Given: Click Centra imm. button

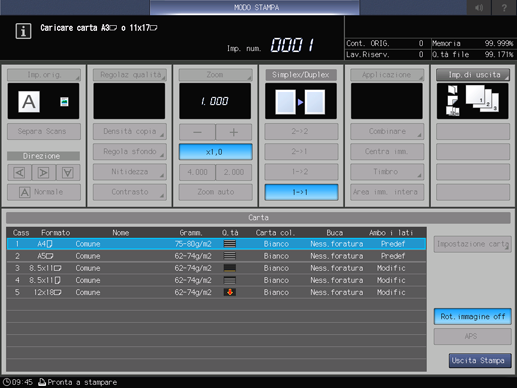Looking at the screenshot, I should click(x=387, y=152).
